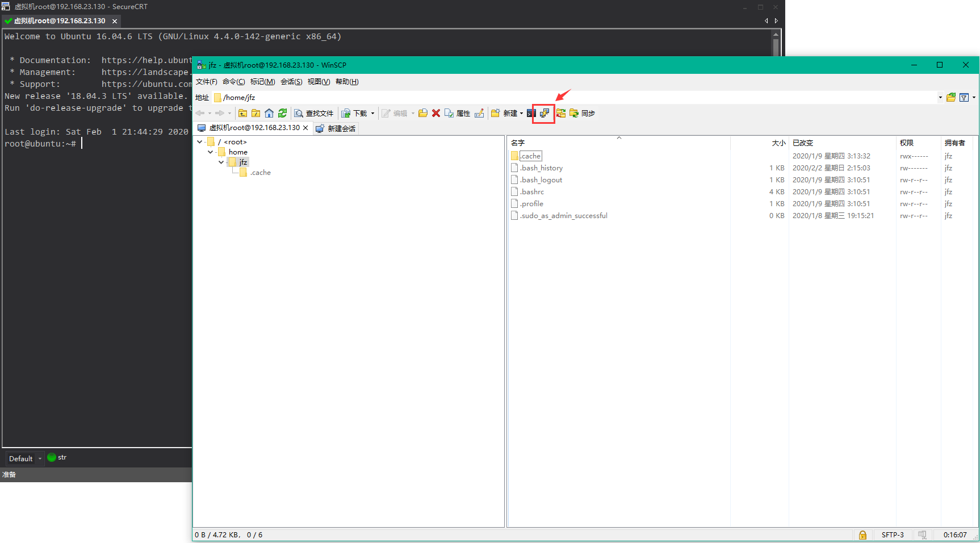Image resolution: width=980 pixels, height=543 pixels.
Task: Click the red X delete icon
Action: [436, 113]
